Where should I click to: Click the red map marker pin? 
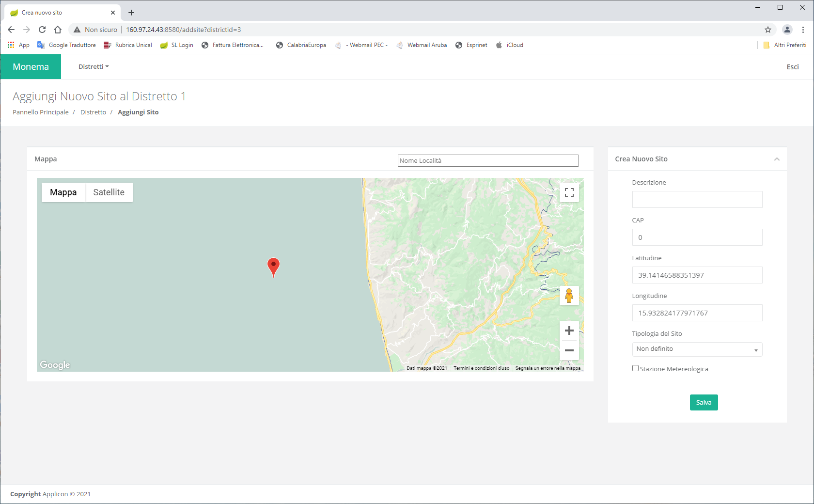point(273,266)
